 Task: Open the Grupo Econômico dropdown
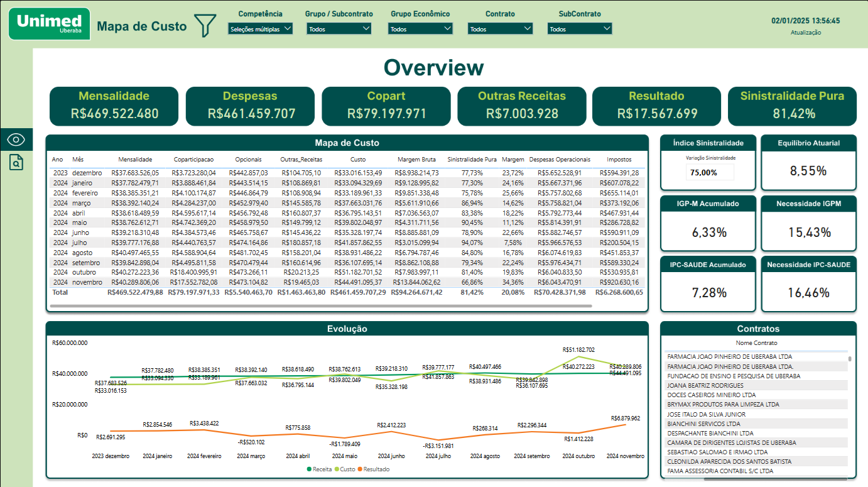420,29
